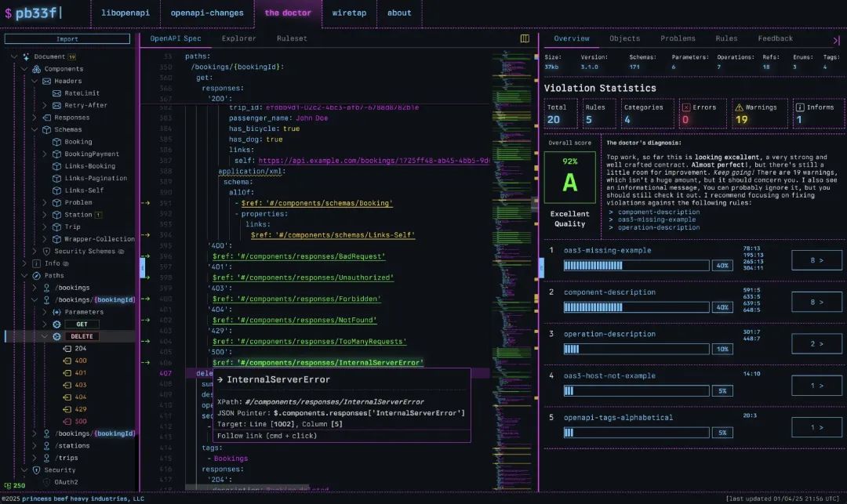
Task: Expand the GET operation node
Action: [x=45, y=324]
